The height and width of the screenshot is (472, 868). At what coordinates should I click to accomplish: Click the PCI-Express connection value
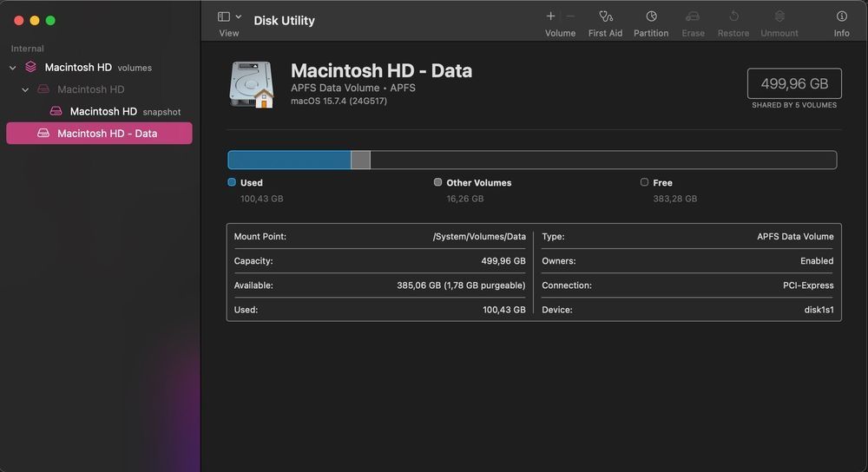[x=808, y=285]
